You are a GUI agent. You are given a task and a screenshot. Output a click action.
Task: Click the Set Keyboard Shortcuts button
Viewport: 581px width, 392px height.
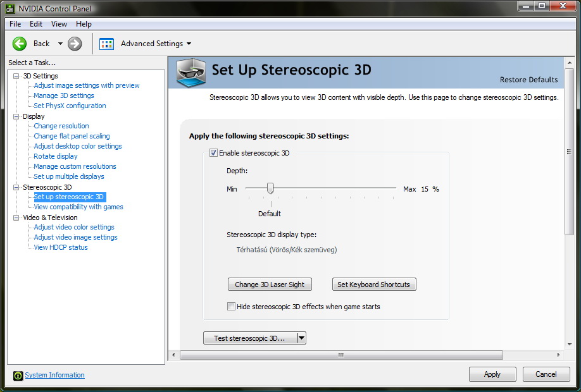tap(373, 285)
